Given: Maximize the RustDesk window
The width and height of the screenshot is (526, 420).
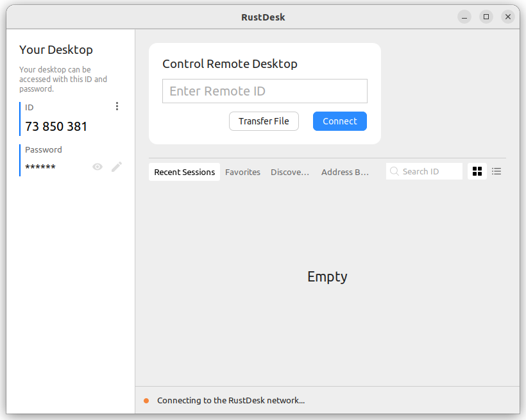Looking at the screenshot, I should coord(486,17).
